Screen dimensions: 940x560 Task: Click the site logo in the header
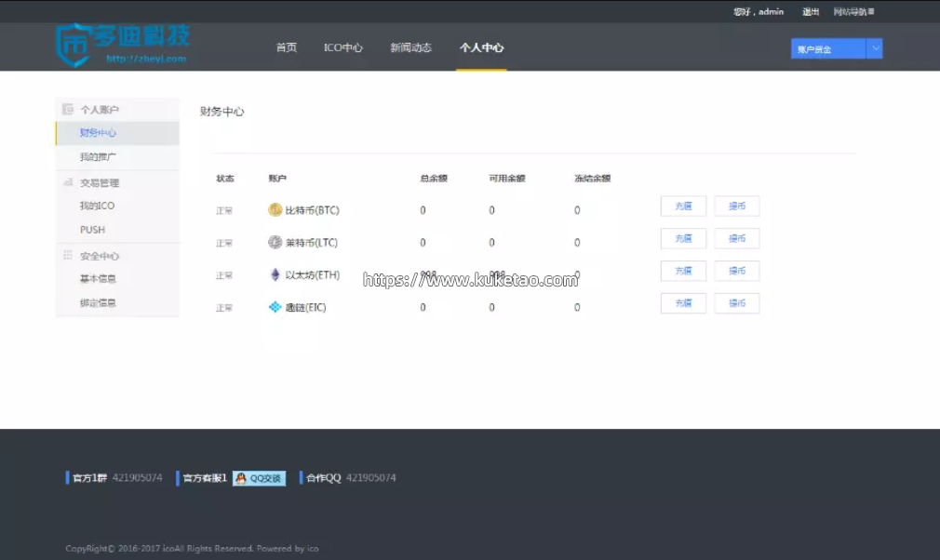[122, 44]
